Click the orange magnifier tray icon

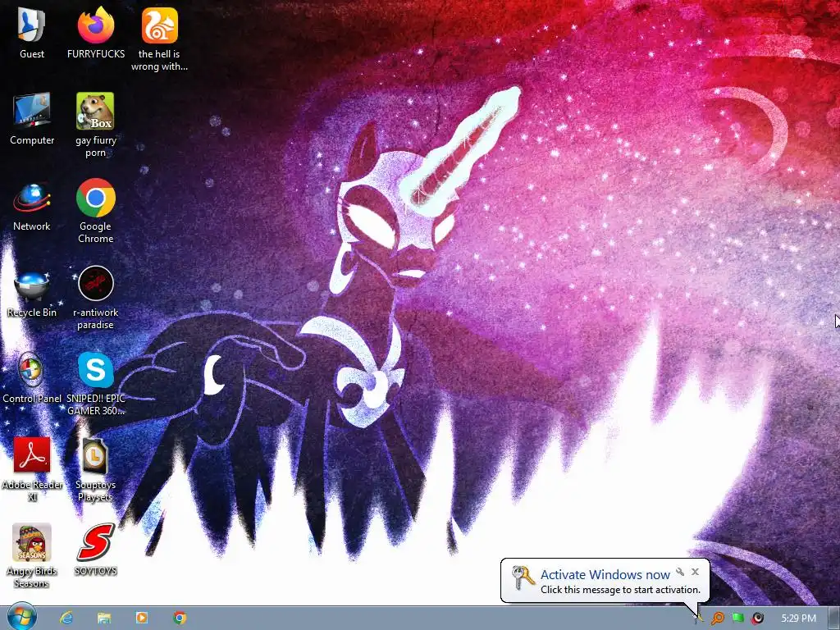(717, 619)
